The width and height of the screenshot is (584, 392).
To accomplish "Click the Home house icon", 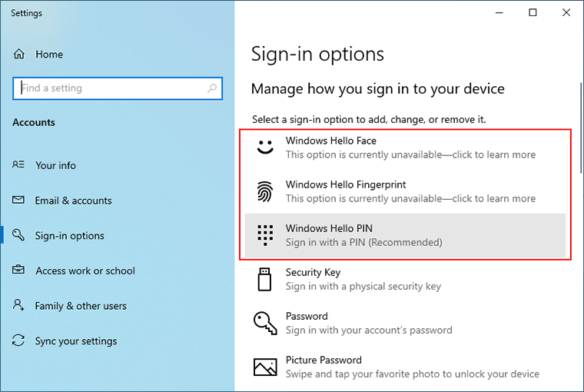I will (19, 54).
